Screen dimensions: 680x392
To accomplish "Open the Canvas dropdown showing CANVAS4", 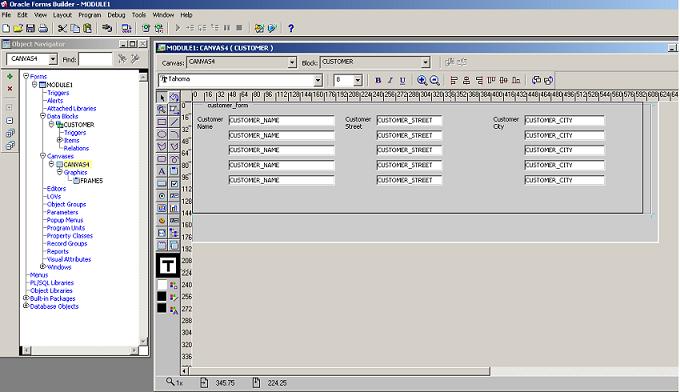I will pyautogui.click(x=292, y=62).
